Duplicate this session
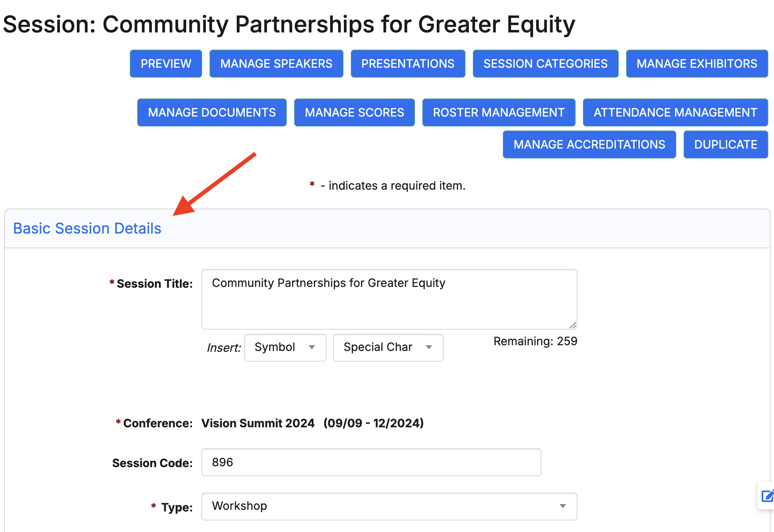 coord(726,144)
